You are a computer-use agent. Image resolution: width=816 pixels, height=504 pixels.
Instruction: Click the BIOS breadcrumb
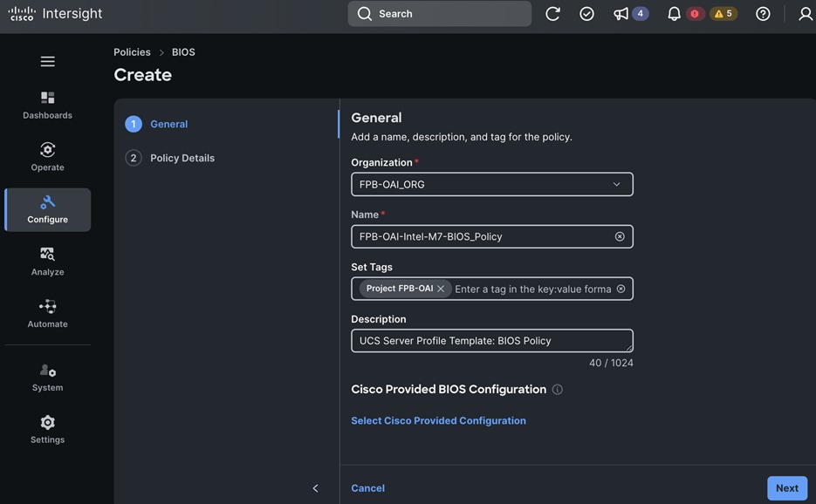tap(183, 52)
